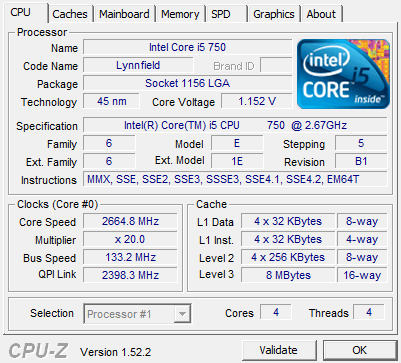Click the Multiplier value x 20.0
The width and height of the screenshot is (401, 363).
tap(130, 239)
